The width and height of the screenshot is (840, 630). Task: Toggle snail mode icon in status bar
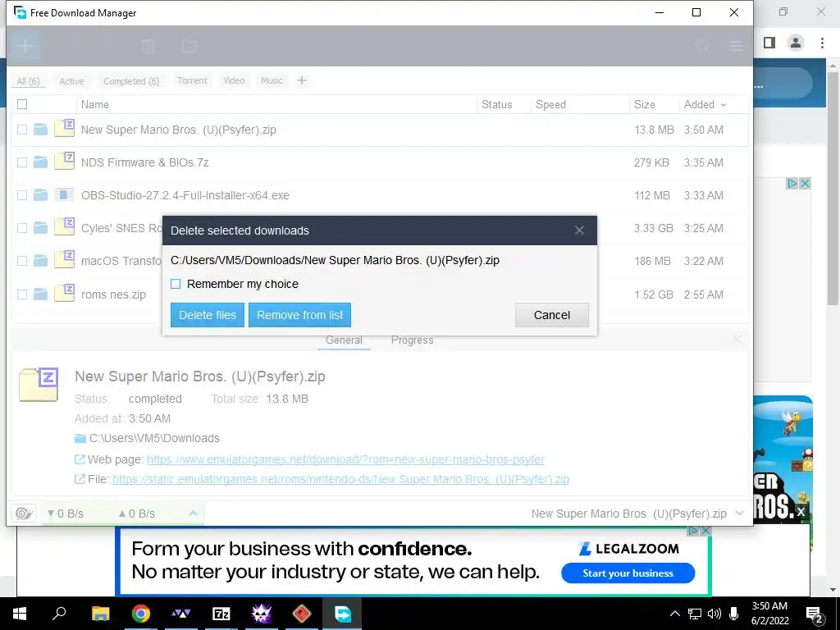pyautogui.click(x=24, y=514)
